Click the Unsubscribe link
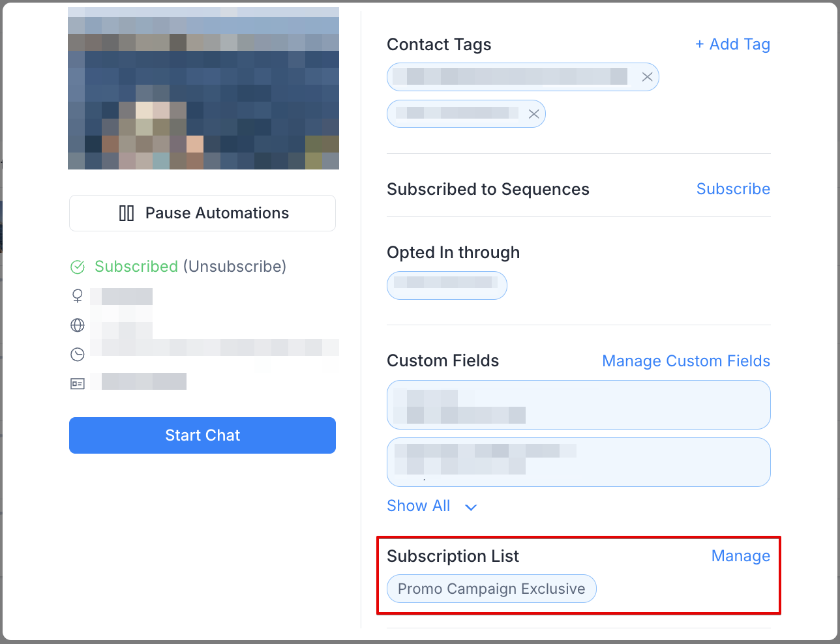This screenshot has width=840, height=644. click(235, 267)
